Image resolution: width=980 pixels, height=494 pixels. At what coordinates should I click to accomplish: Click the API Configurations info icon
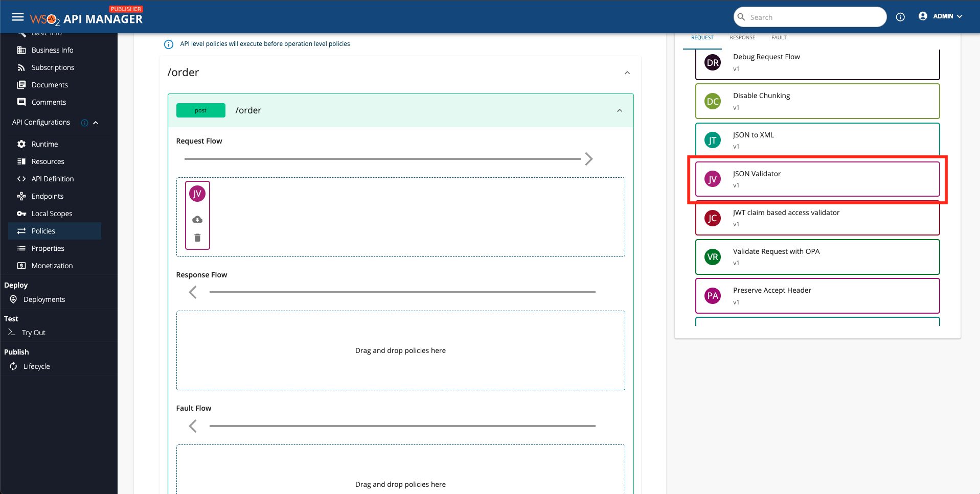coord(85,123)
